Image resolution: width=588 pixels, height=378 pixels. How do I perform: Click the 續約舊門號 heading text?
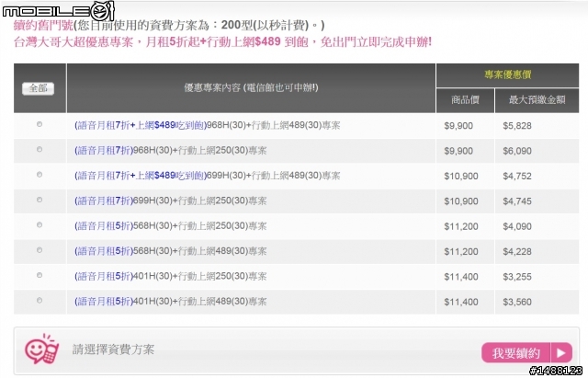point(43,25)
